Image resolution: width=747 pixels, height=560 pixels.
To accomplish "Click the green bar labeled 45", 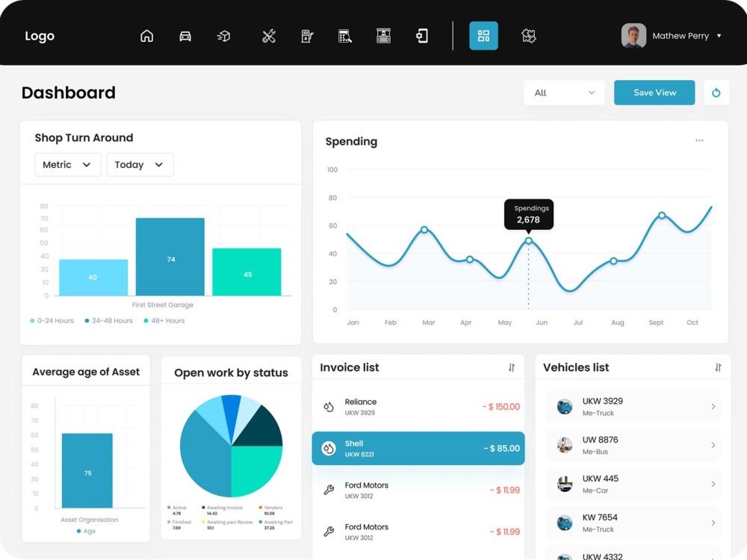I will pos(247,272).
